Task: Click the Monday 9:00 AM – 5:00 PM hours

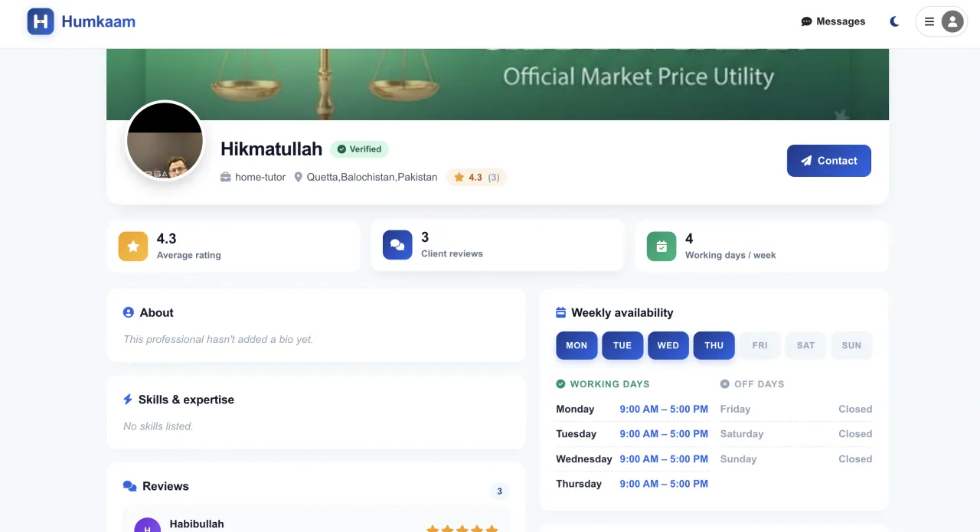Action: (x=664, y=409)
